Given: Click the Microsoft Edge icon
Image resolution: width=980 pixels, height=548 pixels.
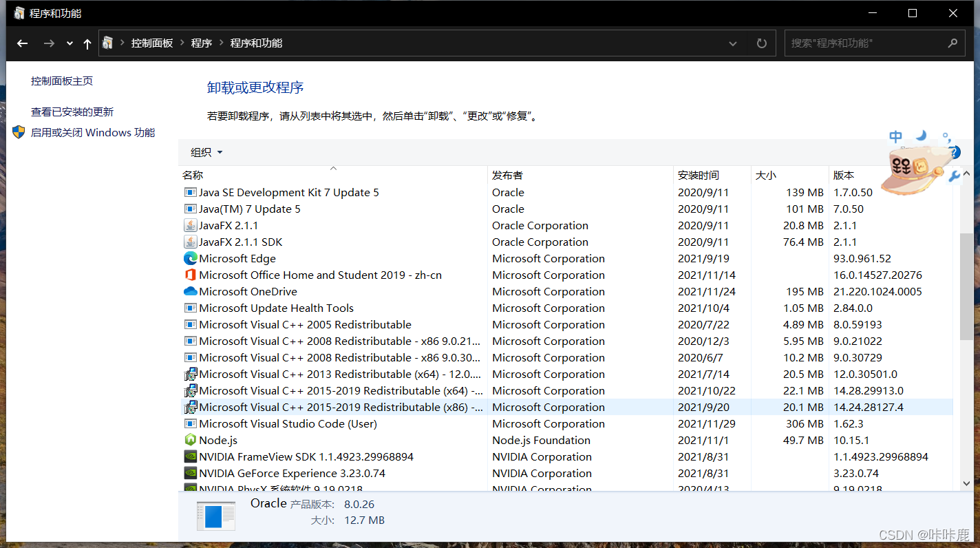Looking at the screenshot, I should pos(191,259).
